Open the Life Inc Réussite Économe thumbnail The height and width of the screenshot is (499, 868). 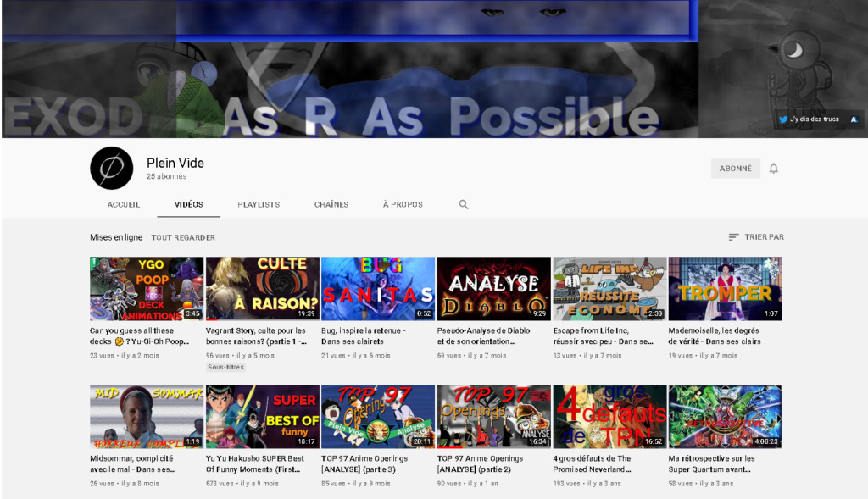(x=609, y=289)
